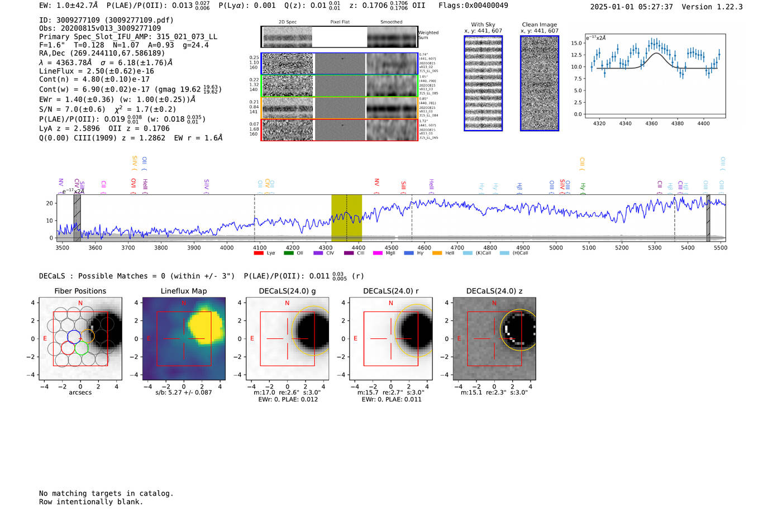
Task: Click the EW: 1.0±42.7Å header value
Action: pos(68,6)
